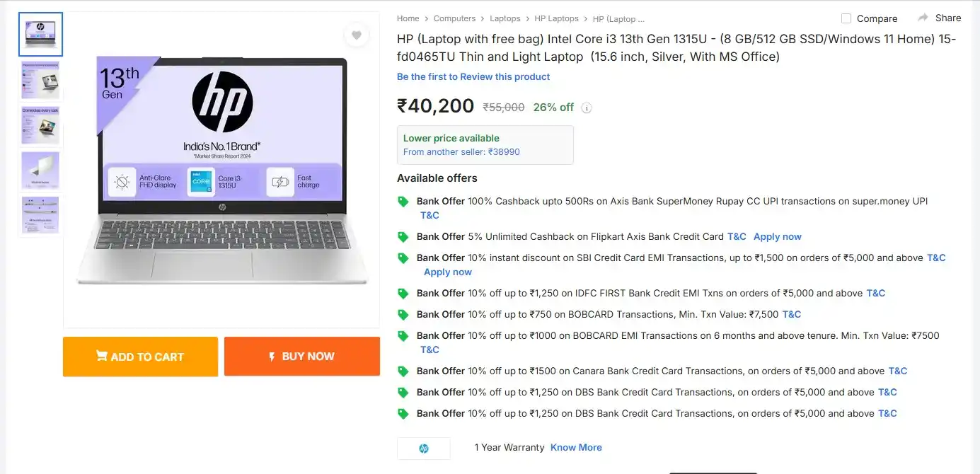This screenshot has width=980, height=474.
Task: Click the discount info icon beside 26% off
Action: (x=587, y=108)
